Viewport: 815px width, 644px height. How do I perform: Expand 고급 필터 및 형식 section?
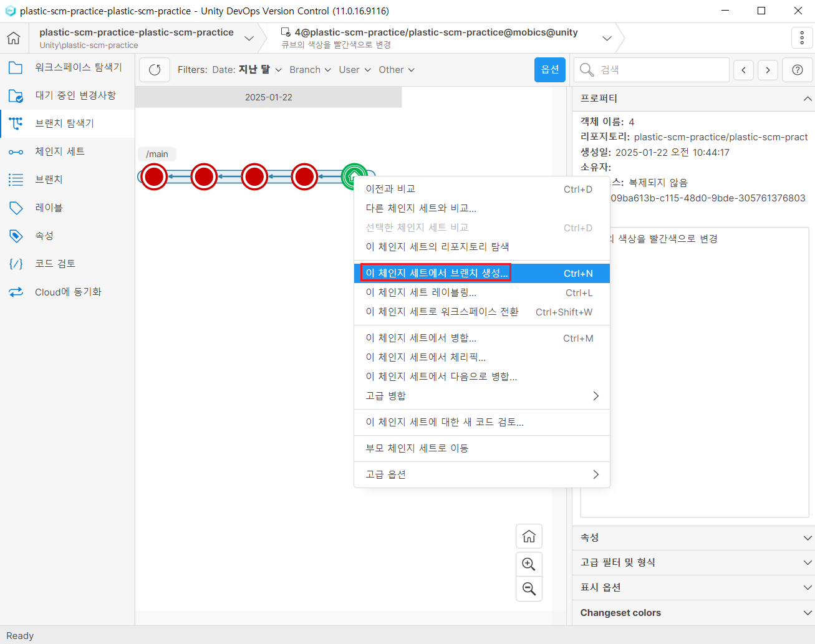[693, 562]
